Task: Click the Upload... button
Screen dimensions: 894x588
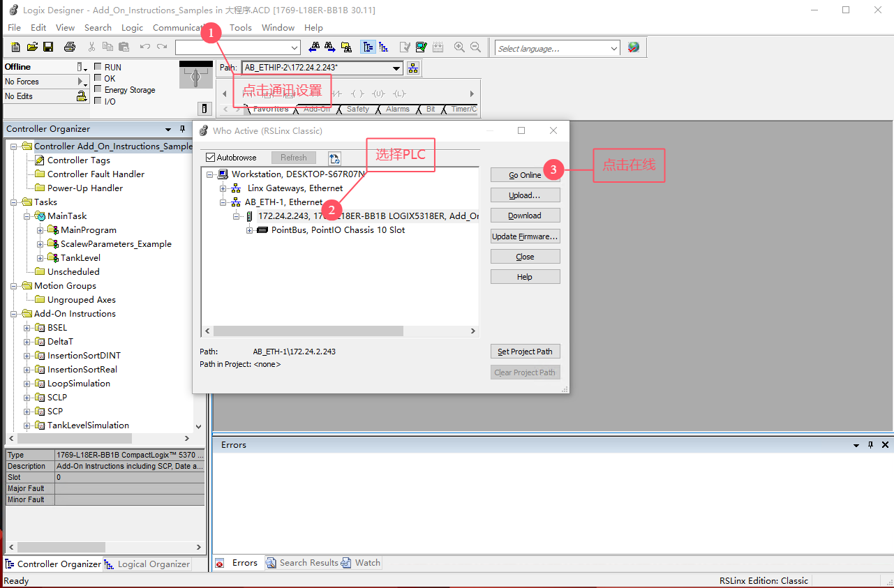Action: pyautogui.click(x=525, y=195)
